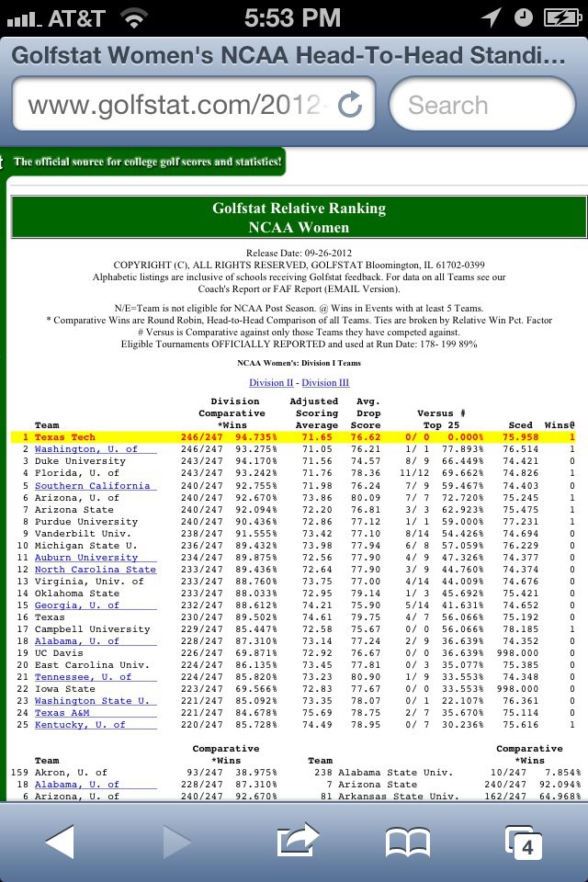
Task: Open Texas A&M team link
Action: 62,713
